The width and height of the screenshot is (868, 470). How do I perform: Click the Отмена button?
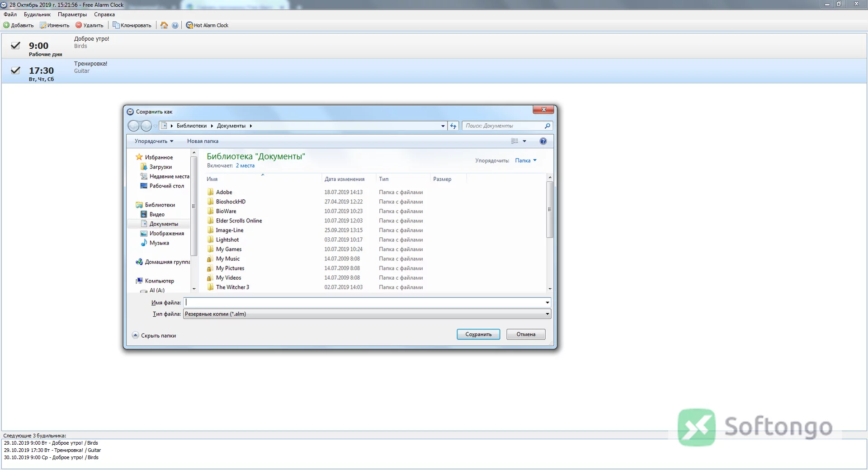pyautogui.click(x=526, y=334)
